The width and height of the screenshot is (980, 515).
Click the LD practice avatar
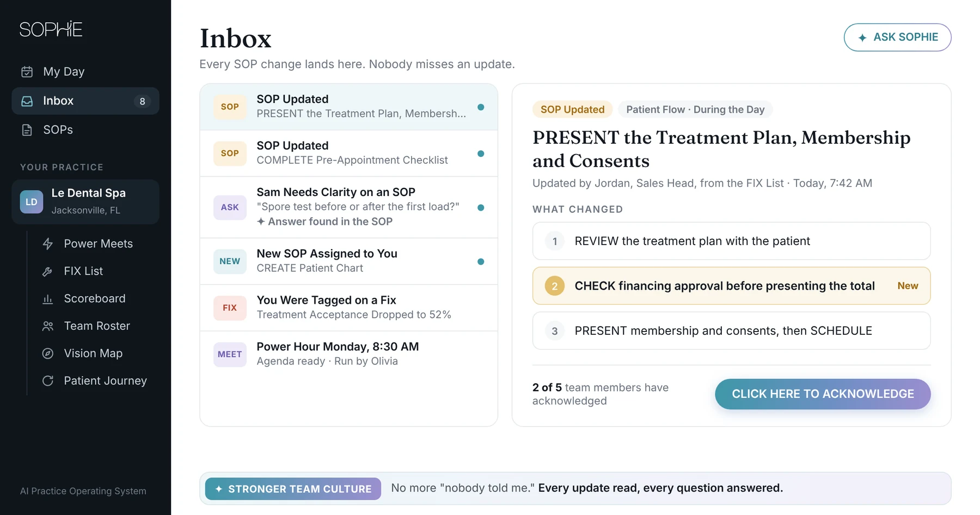pyautogui.click(x=32, y=202)
